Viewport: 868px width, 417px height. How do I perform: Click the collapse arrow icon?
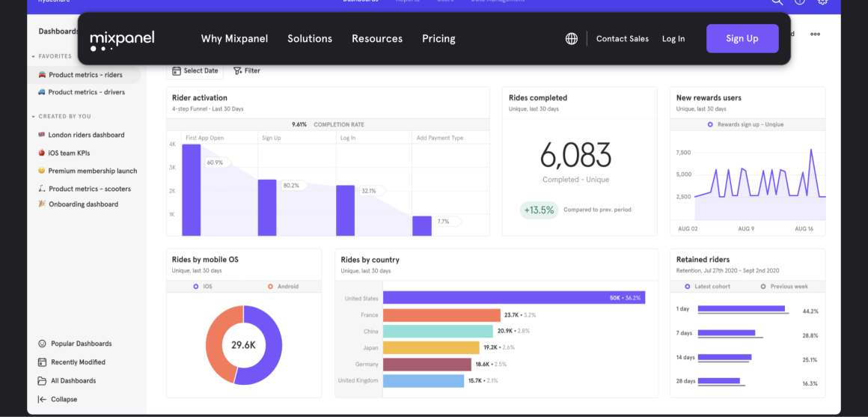[41, 399]
